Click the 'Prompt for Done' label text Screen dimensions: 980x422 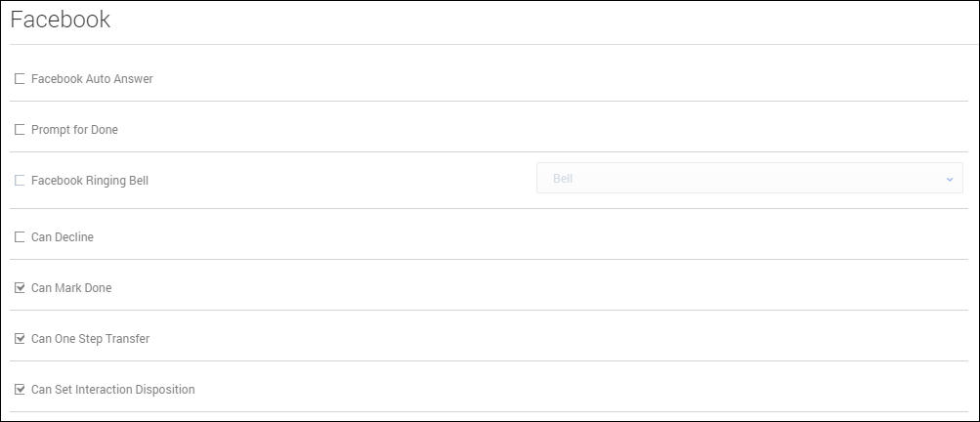pos(74,130)
